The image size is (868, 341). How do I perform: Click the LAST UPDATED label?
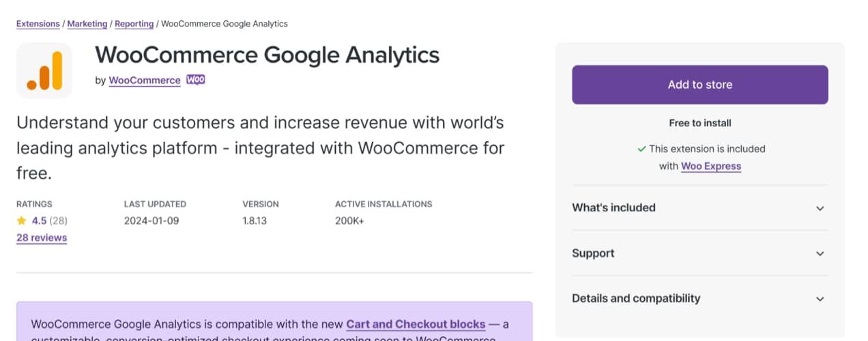click(x=155, y=204)
